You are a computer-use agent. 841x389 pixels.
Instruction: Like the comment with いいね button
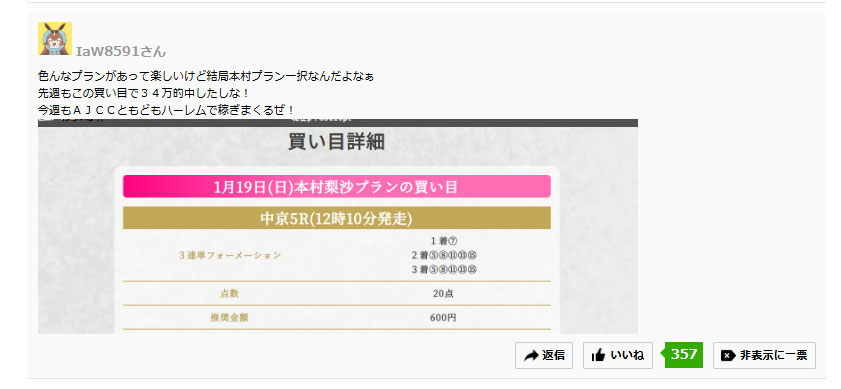pos(618,355)
